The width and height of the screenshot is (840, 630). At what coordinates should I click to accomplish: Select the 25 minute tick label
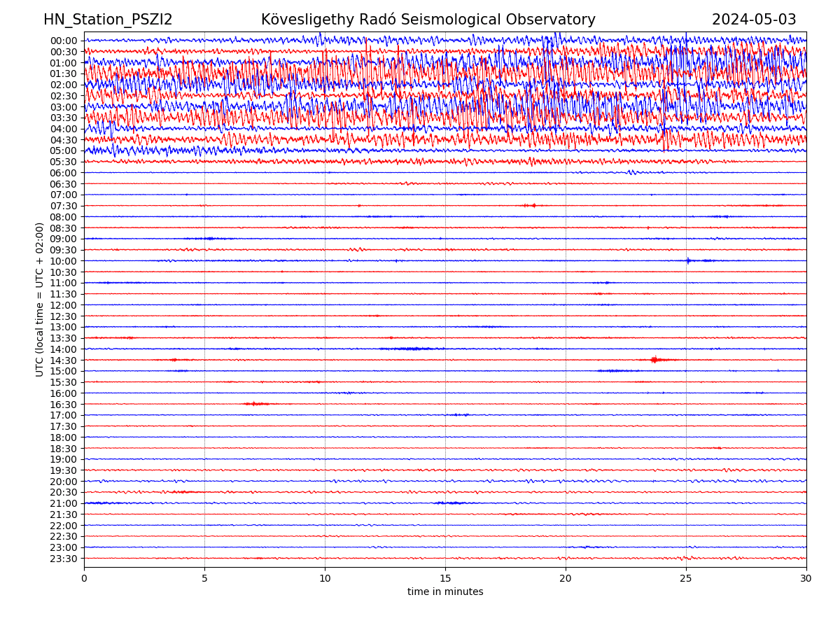pos(686,578)
